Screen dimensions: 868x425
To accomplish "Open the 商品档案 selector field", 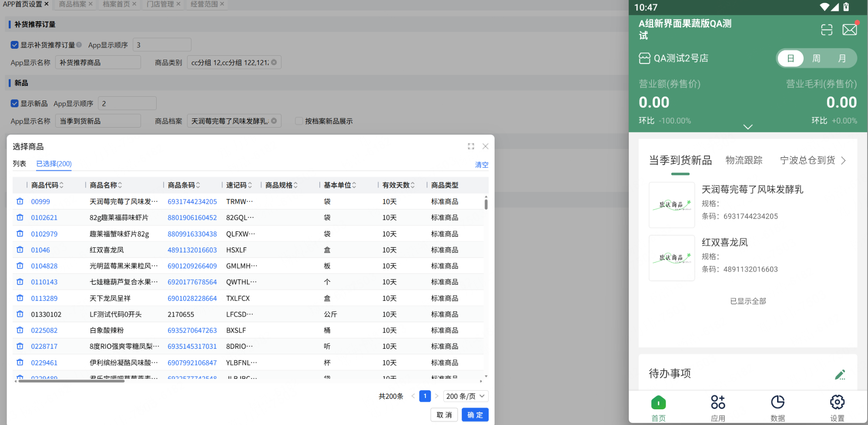I will (234, 121).
